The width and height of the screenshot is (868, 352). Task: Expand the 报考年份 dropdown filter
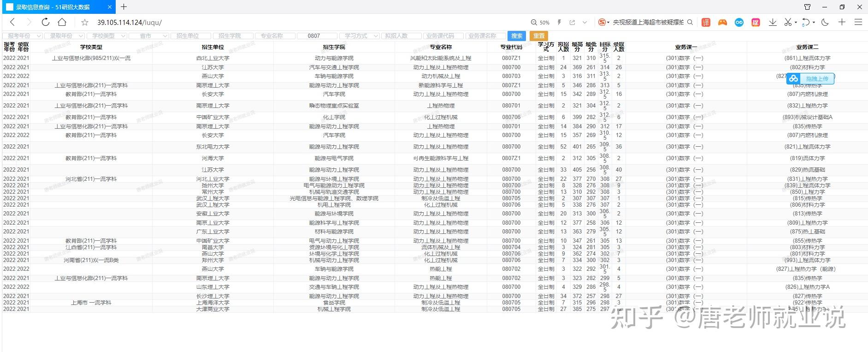23,36
